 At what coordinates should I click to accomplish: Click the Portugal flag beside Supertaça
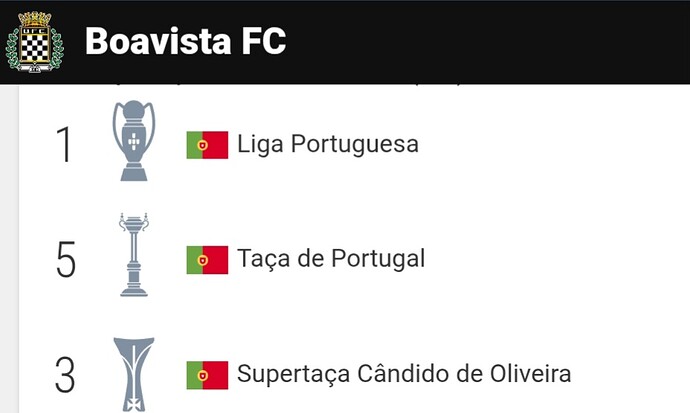pyautogui.click(x=207, y=375)
